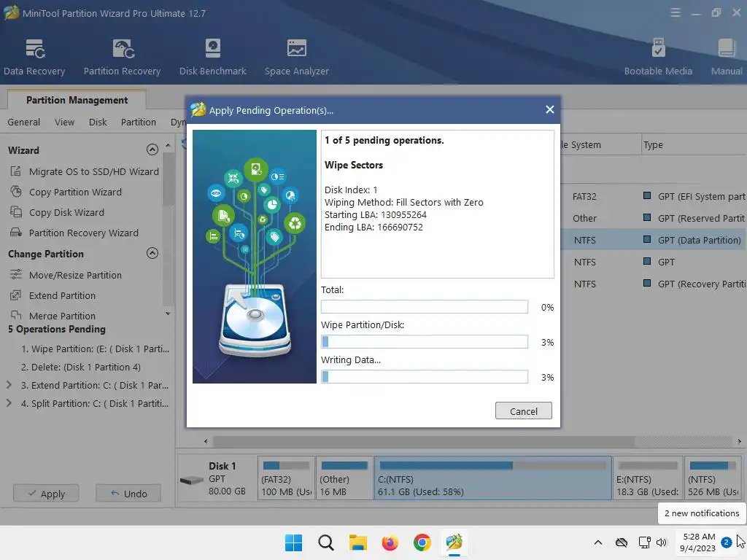
Task: Click the notification count badge in tray
Action: click(726, 542)
